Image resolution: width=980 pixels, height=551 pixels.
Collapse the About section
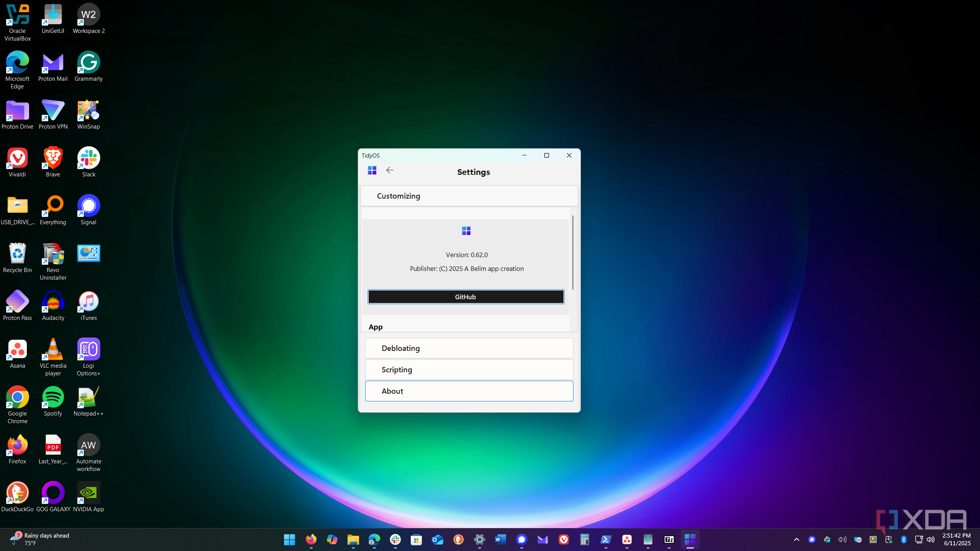469,391
